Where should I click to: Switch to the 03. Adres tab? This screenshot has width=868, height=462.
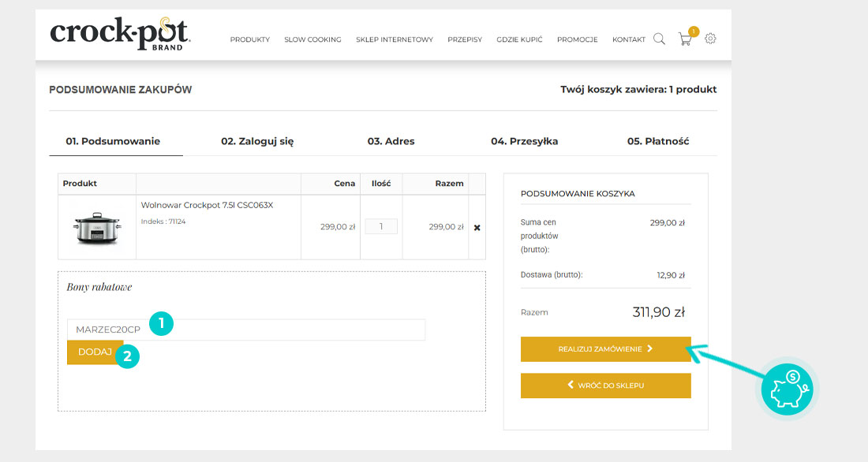click(391, 141)
